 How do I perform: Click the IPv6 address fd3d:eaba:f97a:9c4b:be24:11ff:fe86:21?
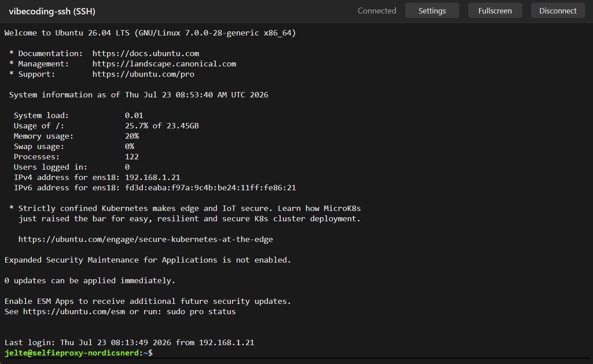210,188
